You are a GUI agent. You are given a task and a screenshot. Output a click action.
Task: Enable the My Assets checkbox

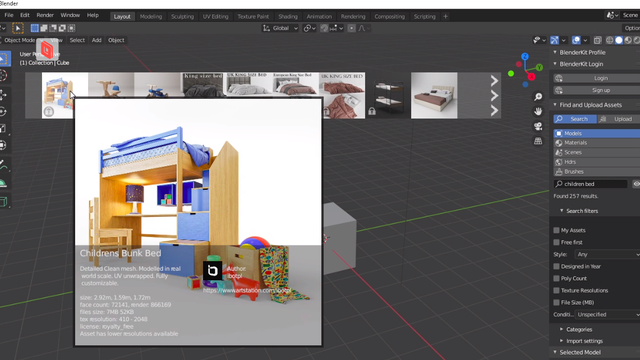click(556, 230)
